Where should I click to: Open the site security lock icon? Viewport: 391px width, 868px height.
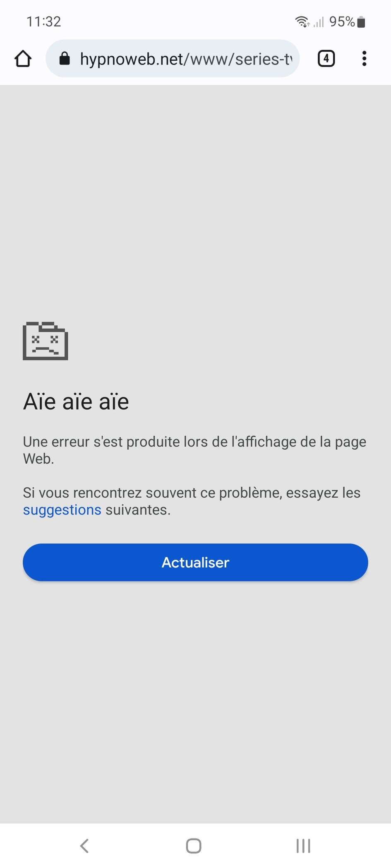click(x=65, y=59)
